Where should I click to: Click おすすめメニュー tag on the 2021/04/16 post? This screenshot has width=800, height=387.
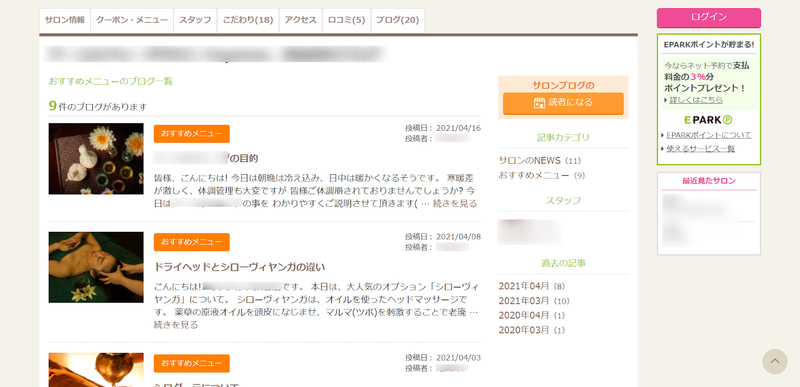(x=191, y=134)
